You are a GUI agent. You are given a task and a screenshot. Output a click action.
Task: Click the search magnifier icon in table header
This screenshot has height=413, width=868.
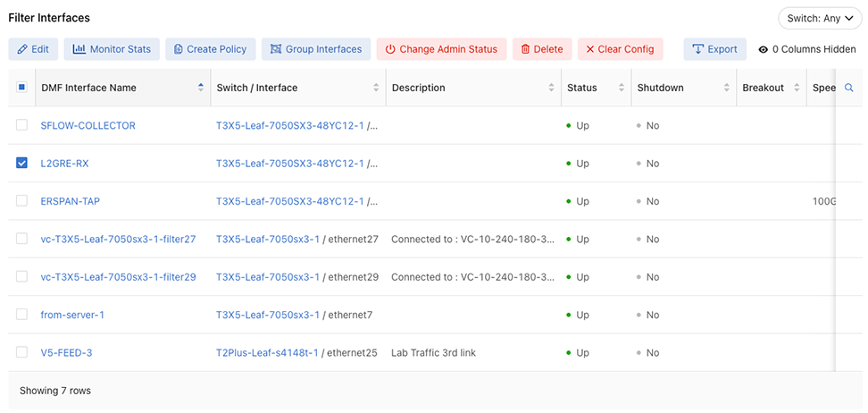tap(848, 88)
